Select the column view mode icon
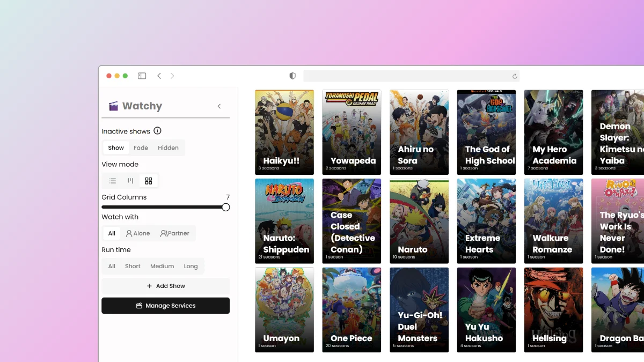The height and width of the screenshot is (362, 644). point(130,181)
